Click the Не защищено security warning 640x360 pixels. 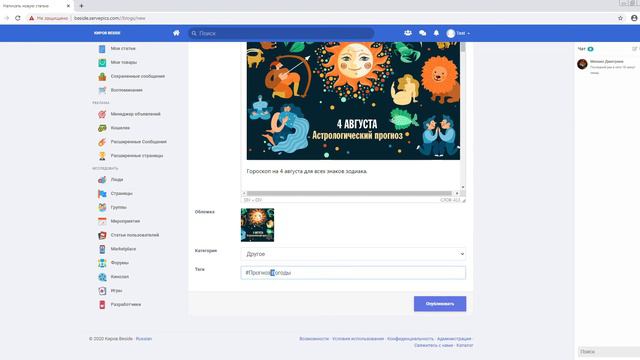48,18
